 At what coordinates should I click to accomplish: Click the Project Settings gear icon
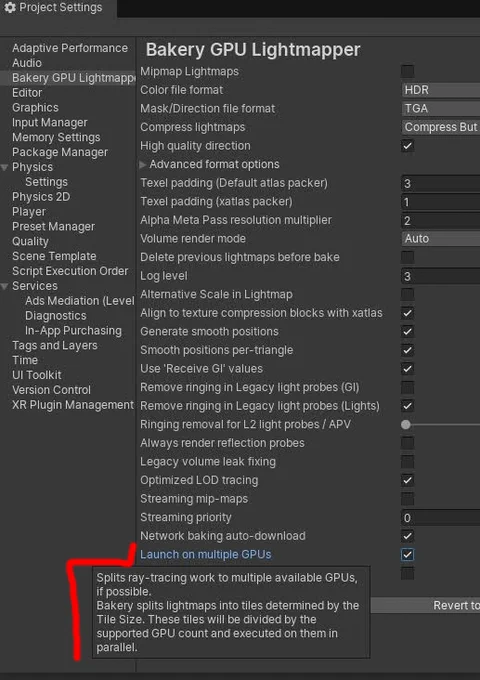(x=10, y=7)
